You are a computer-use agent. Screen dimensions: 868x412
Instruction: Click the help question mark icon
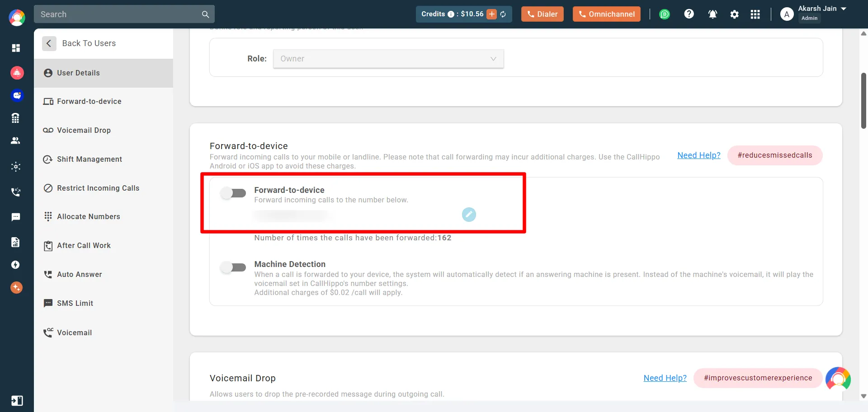[689, 14]
